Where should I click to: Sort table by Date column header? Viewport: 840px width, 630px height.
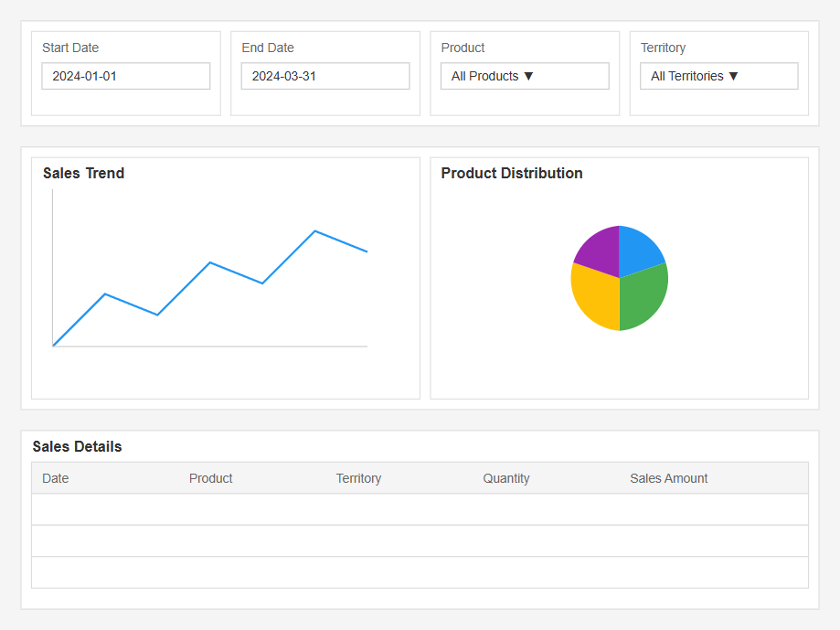(x=56, y=478)
